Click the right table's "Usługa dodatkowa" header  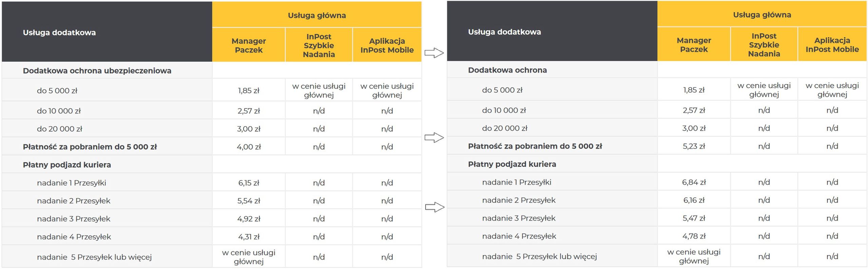click(504, 32)
